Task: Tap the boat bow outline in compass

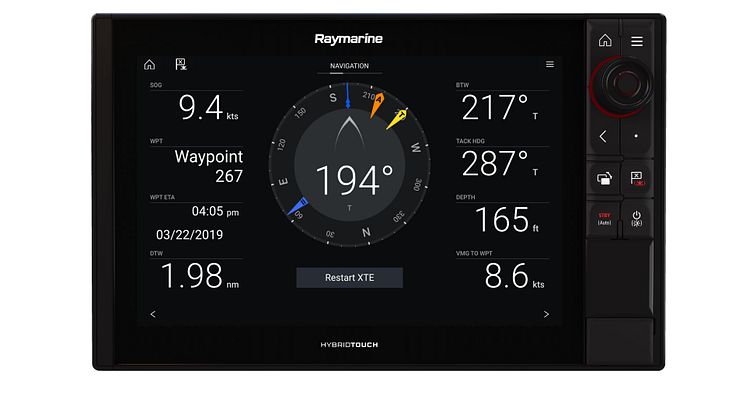Action: tap(349, 132)
